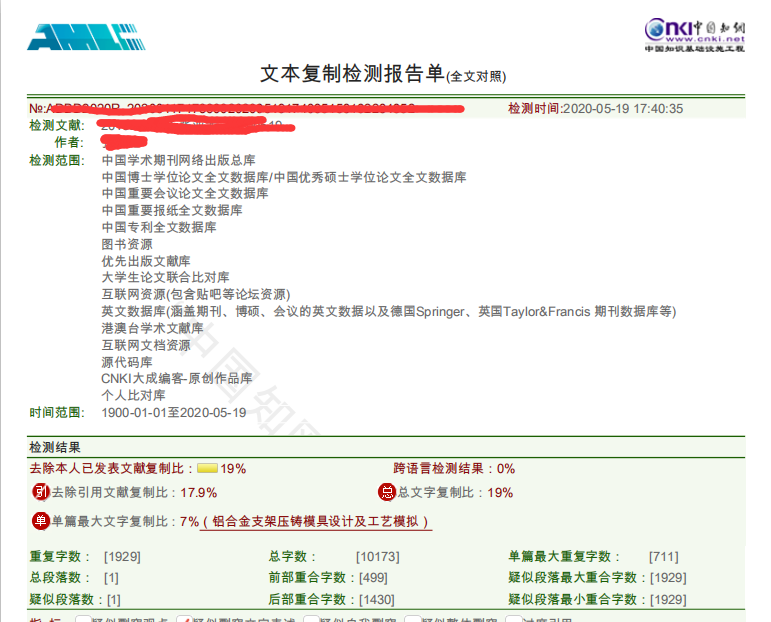Open the 铝合金支架压铸模具设计及工艺模拟 source link
771x622 pixels.
tap(316, 522)
